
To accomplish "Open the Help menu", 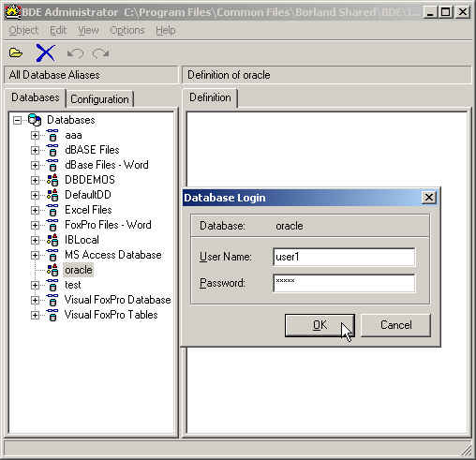I will click(x=166, y=30).
